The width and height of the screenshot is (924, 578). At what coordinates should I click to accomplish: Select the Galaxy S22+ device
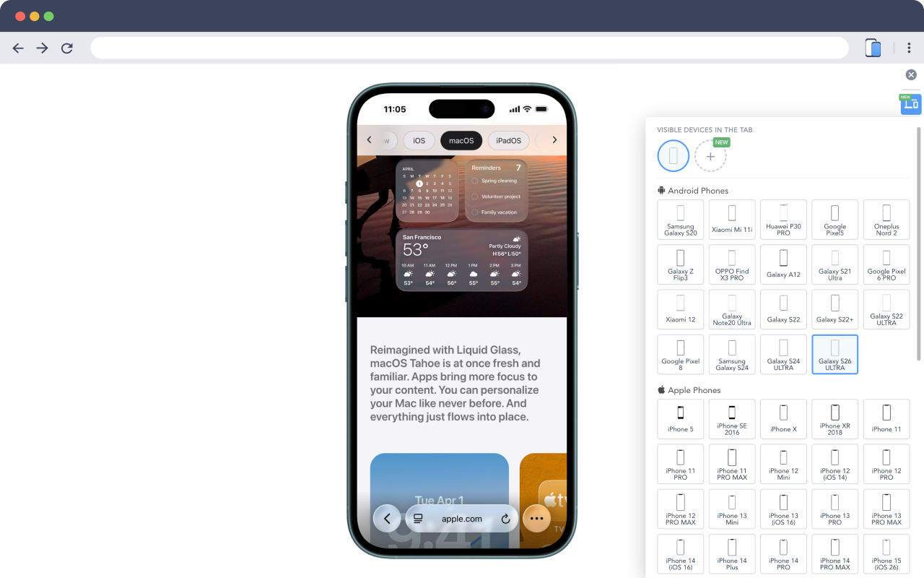835,310
